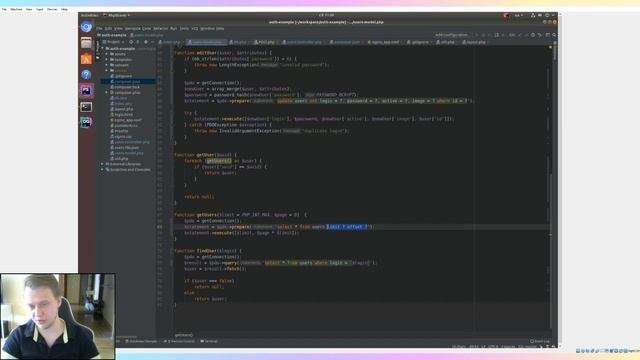Launch Ubuntu Software from the dock

[86, 58]
